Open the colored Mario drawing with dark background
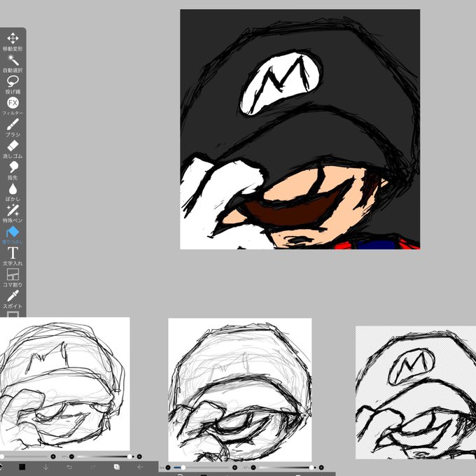 (300, 129)
